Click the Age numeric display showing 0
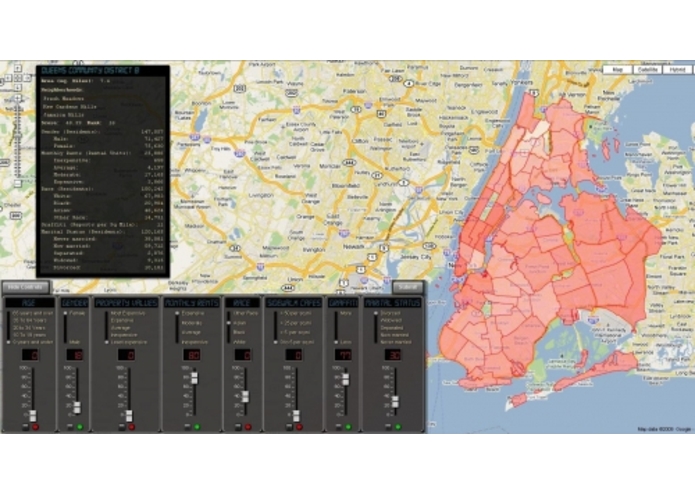 (x=31, y=355)
